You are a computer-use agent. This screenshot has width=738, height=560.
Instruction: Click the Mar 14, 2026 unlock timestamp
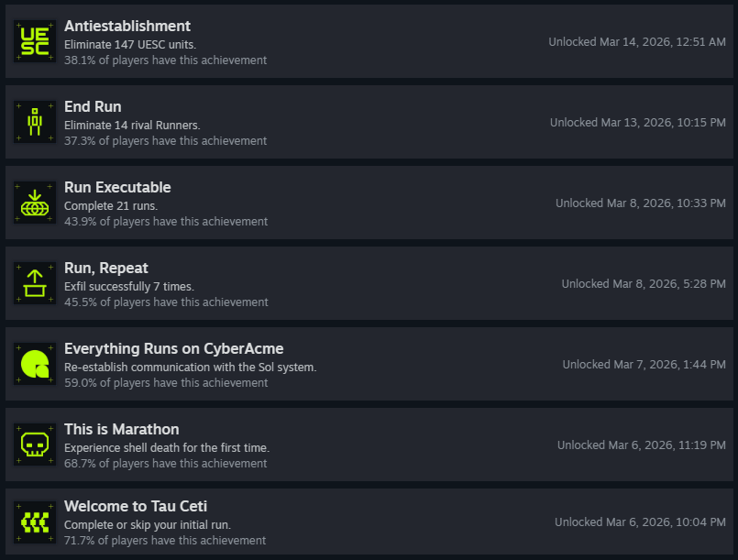[x=637, y=42]
